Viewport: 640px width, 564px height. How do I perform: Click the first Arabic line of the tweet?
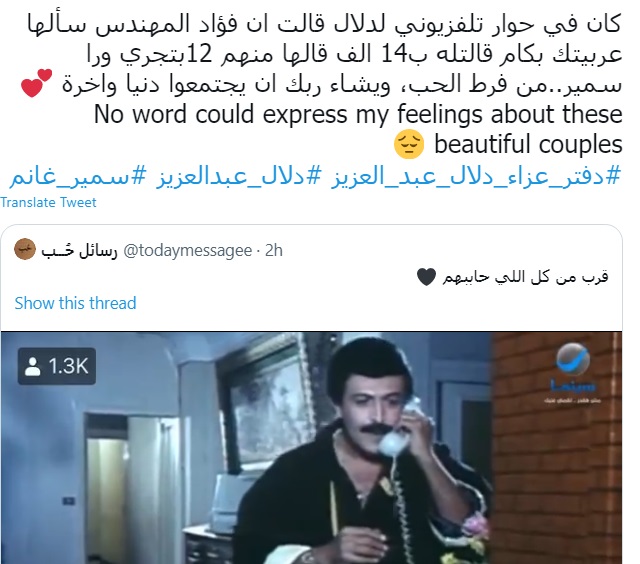coord(324,24)
